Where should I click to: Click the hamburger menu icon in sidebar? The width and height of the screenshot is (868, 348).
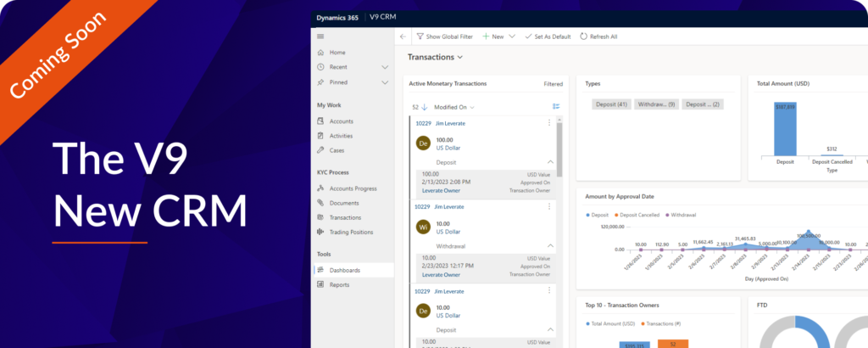[x=320, y=36]
